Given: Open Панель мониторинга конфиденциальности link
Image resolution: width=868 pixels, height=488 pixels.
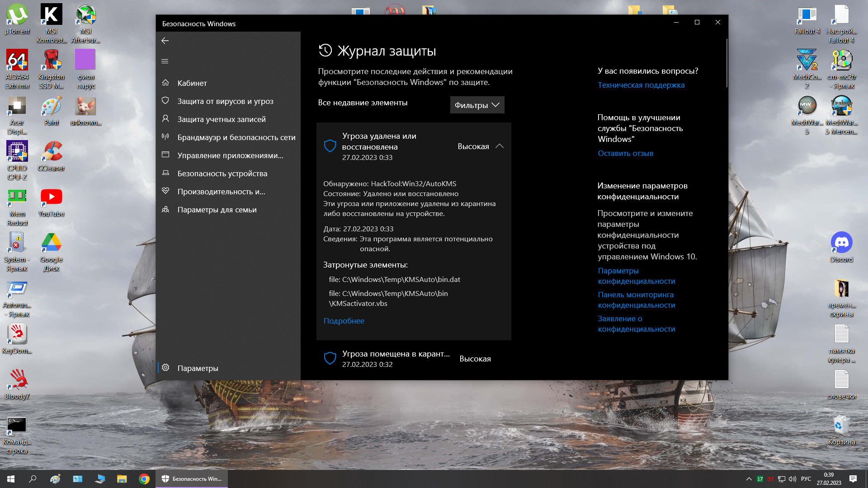Looking at the screenshot, I should 636,300.
